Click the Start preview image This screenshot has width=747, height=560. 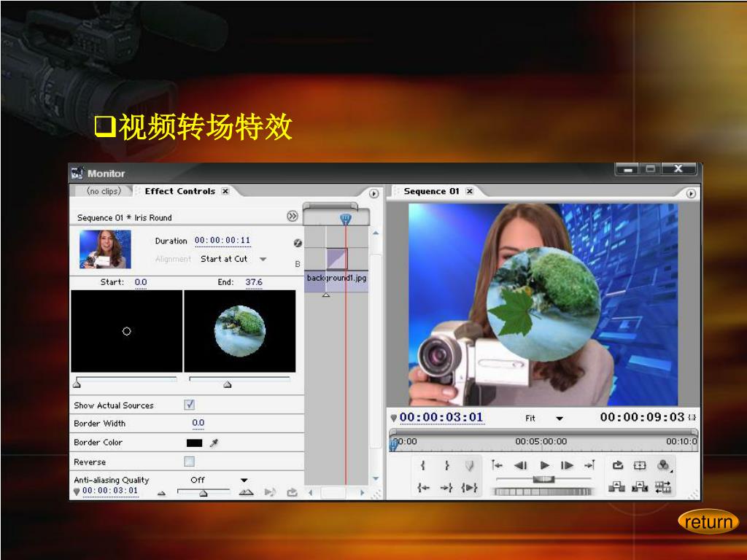coord(127,331)
